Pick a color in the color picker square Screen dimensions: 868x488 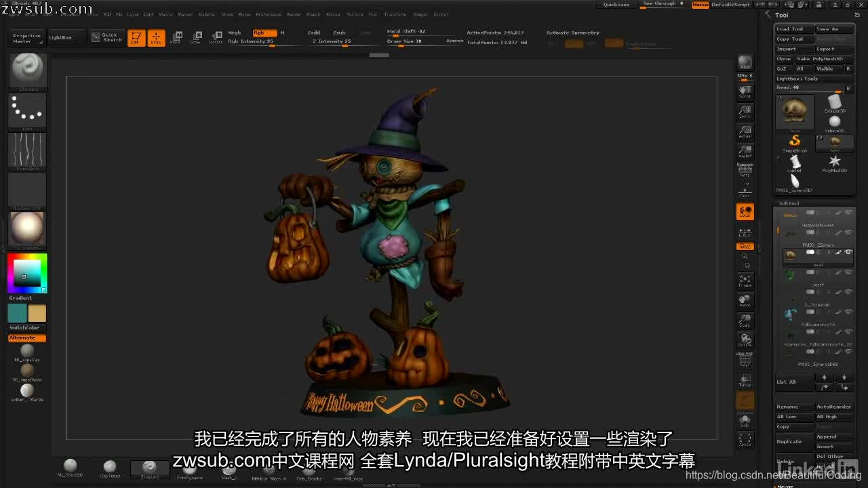pos(27,273)
